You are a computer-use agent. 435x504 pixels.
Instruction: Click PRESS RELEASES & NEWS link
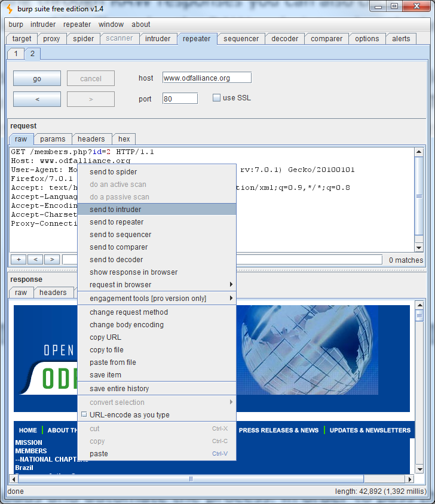tap(278, 430)
